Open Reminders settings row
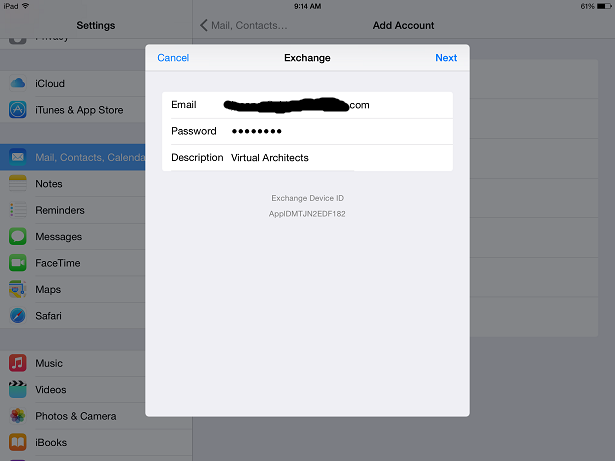 73,210
